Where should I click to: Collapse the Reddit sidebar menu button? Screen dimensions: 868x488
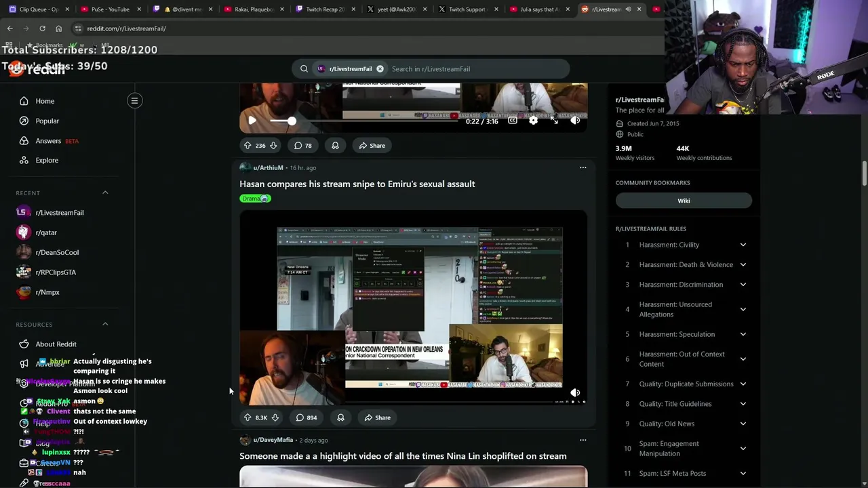coord(134,101)
